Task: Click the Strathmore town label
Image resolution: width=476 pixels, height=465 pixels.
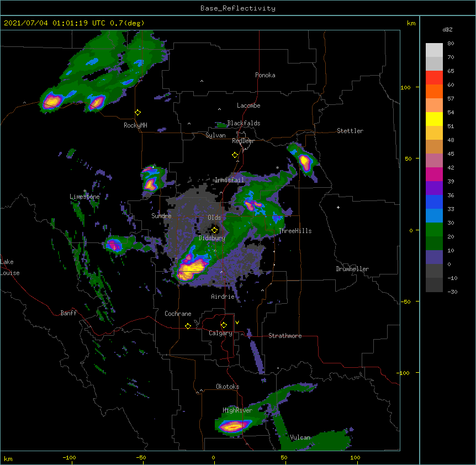Action: 285,336
